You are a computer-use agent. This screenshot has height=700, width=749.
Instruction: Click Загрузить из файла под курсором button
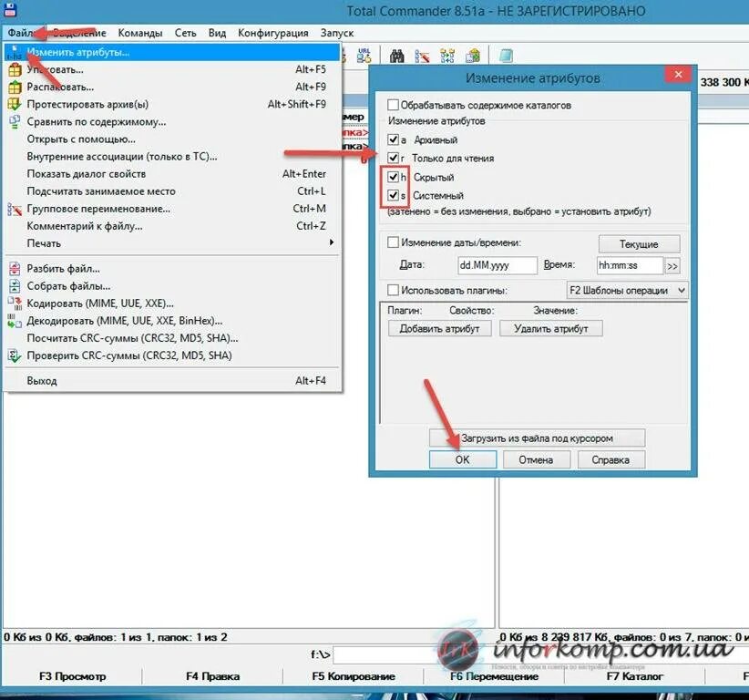click(537, 438)
